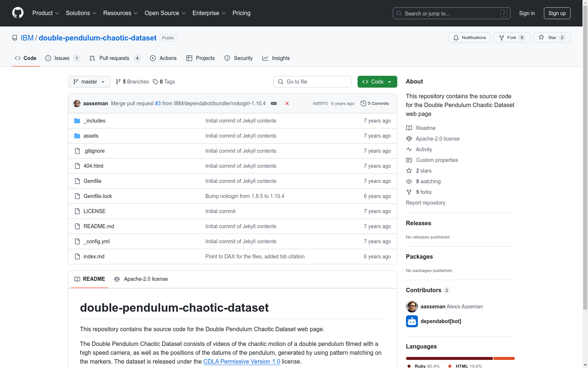Click the Sign in link
Viewport: 588px width, 368px height.
527,13
